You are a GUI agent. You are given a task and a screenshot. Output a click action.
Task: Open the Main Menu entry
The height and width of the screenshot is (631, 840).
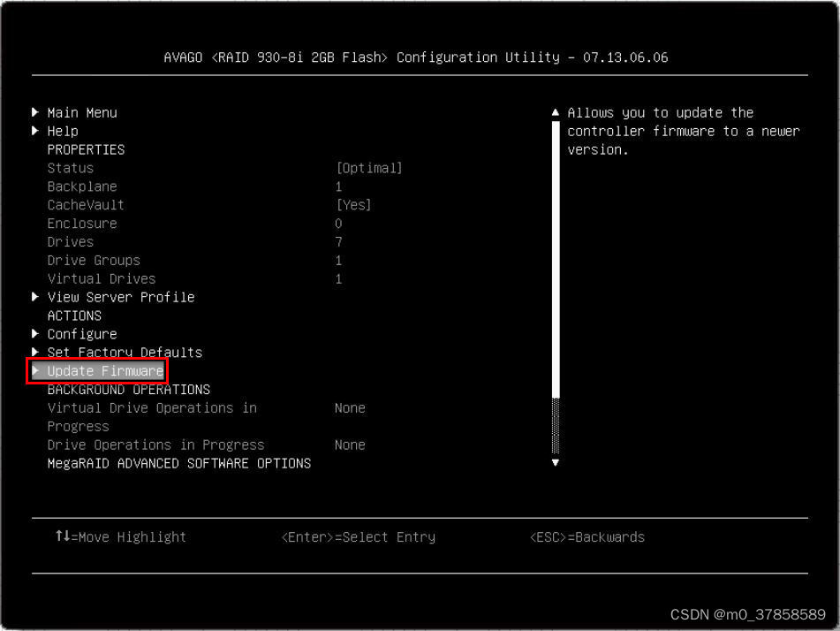tap(82, 112)
